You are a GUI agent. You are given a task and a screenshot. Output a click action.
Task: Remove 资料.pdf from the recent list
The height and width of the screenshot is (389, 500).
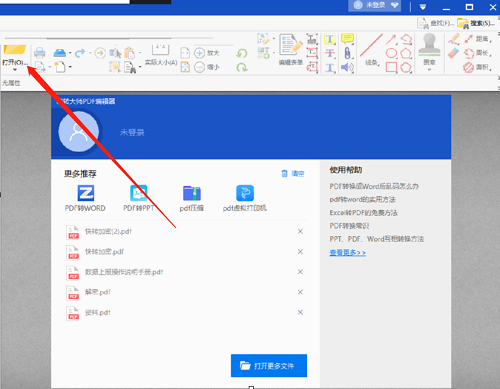[x=300, y=312]
